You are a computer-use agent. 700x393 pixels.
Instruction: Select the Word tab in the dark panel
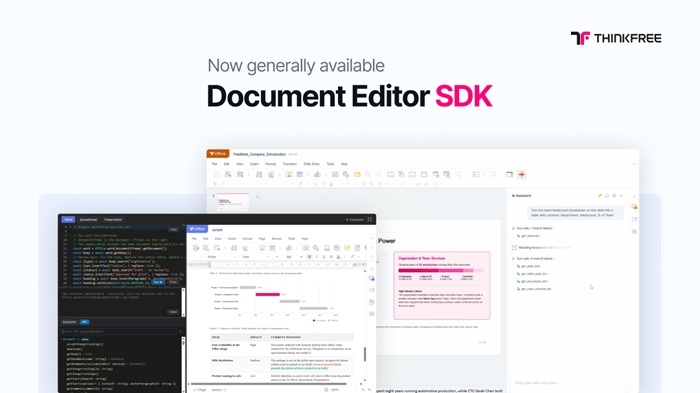(x=68, y=220)
